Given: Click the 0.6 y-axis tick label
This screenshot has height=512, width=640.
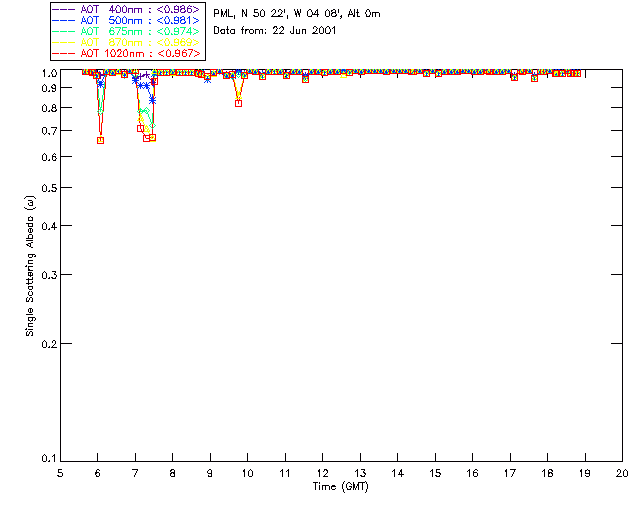Looking at the screenshot, I should [49, 157].
